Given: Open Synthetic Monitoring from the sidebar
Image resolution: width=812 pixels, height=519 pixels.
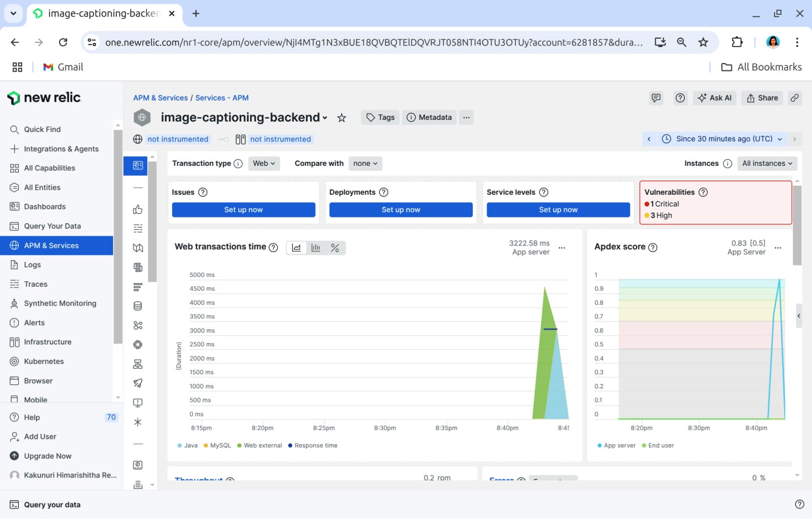Looking at the screenshot, I should pos(60,303).
